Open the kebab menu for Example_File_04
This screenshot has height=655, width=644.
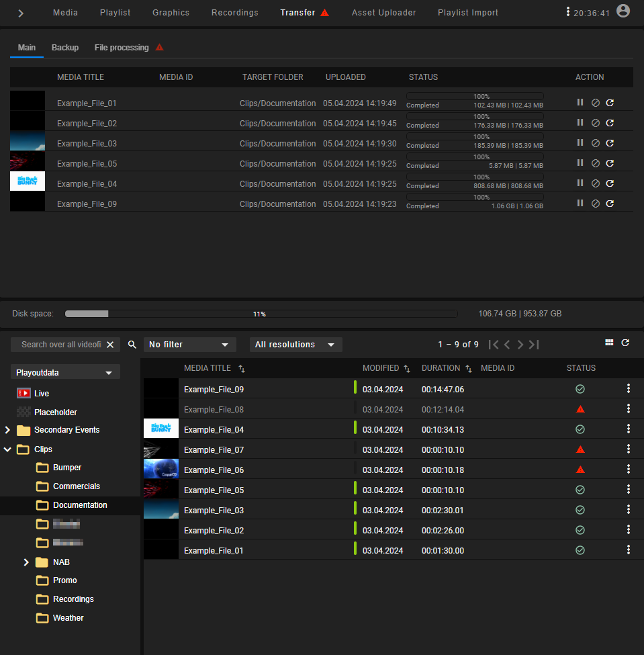click(628, 429)
